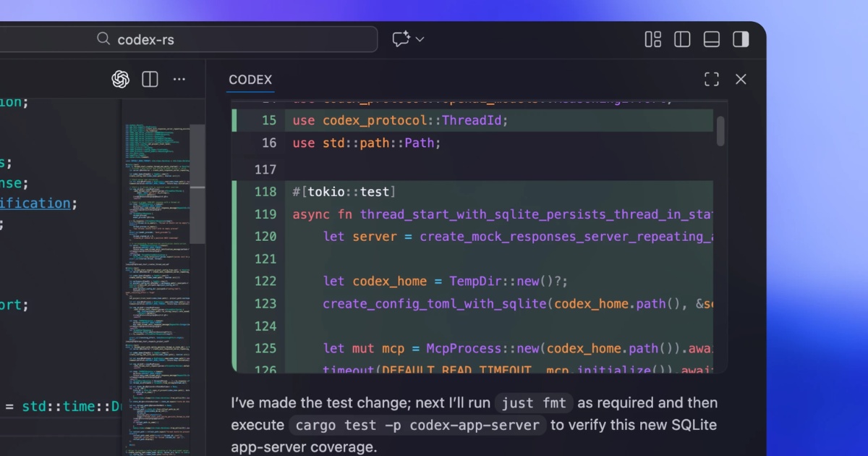Click the diff view scrollbar thumb

(x=720, y=131)
